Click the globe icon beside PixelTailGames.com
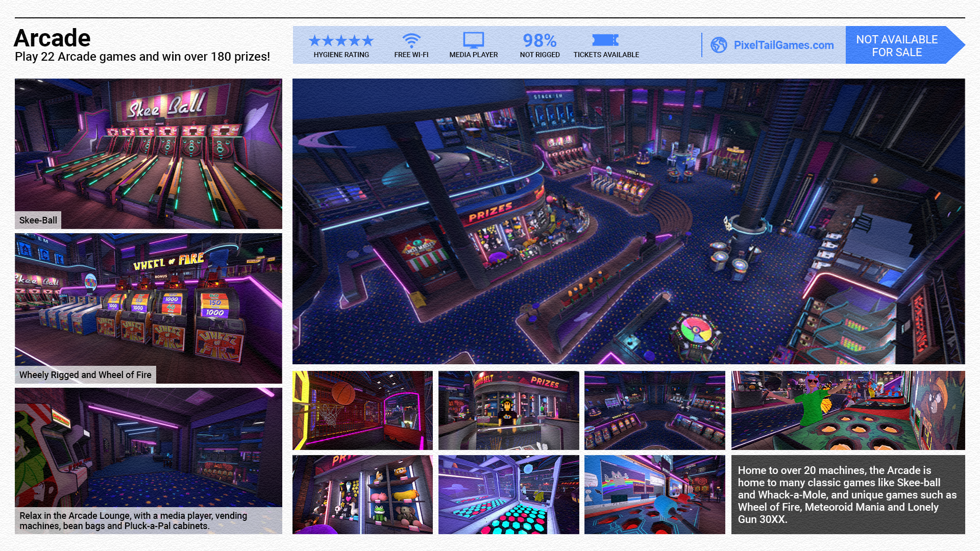This screenshot has height=551, width=980. [x=719, y=45]
